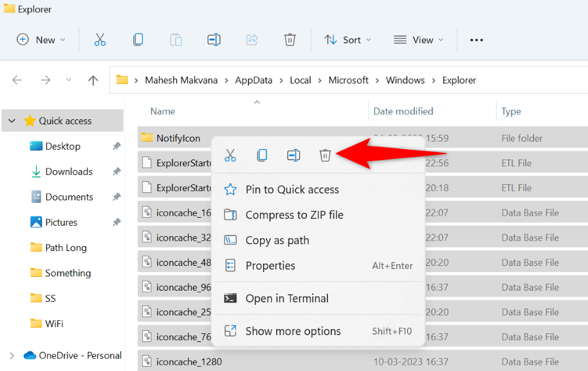588x371 pixels.
Task: Expand the OneDrive - Personal tree node
Action: 12,356
